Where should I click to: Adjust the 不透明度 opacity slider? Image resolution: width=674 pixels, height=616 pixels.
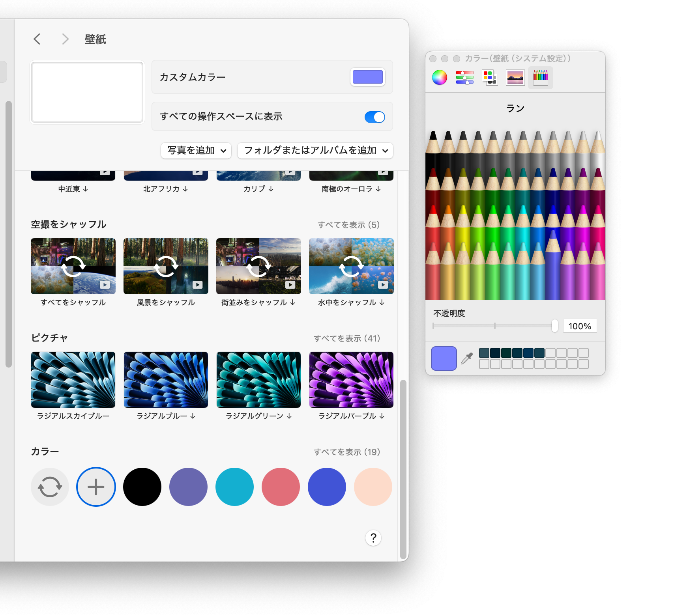[x=495, y=326]
